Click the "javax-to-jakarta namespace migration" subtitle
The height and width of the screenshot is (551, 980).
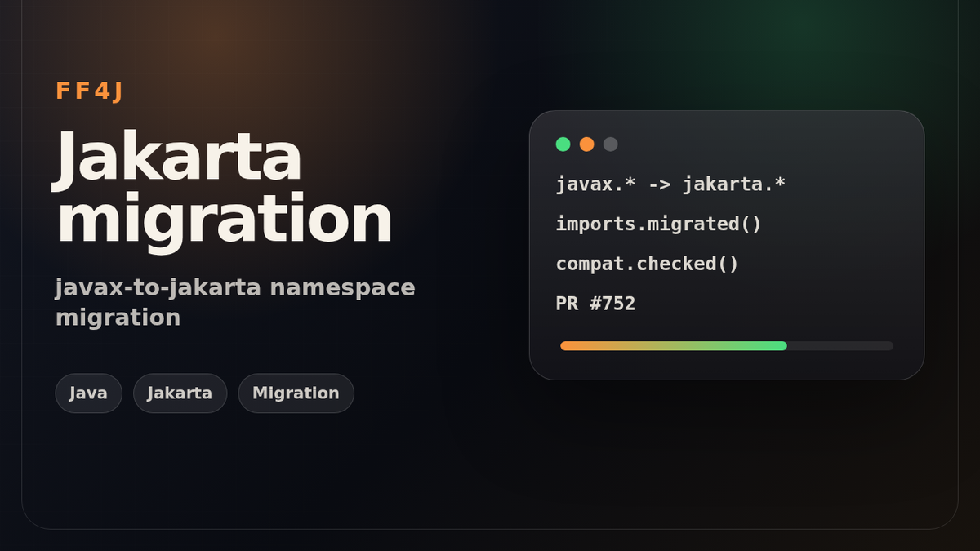tap(235, 302)
